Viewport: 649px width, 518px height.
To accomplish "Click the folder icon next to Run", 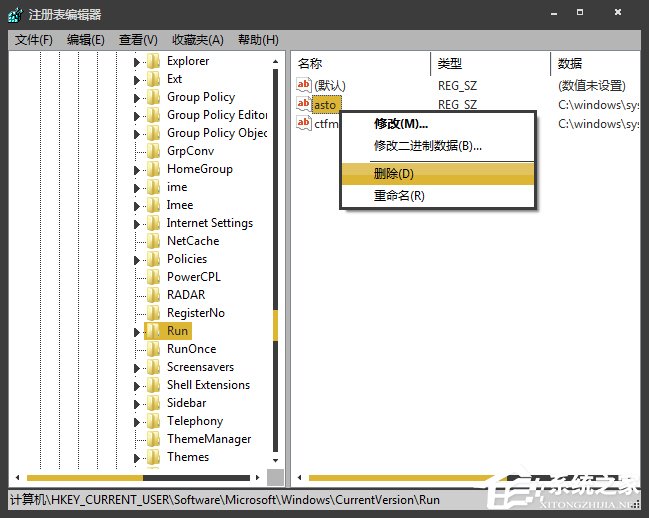I will [153, 331].
